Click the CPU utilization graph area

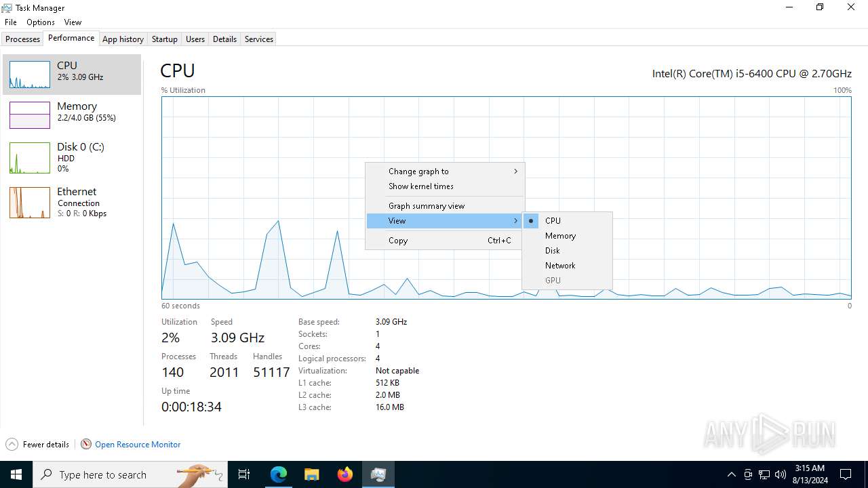(506, 197)
